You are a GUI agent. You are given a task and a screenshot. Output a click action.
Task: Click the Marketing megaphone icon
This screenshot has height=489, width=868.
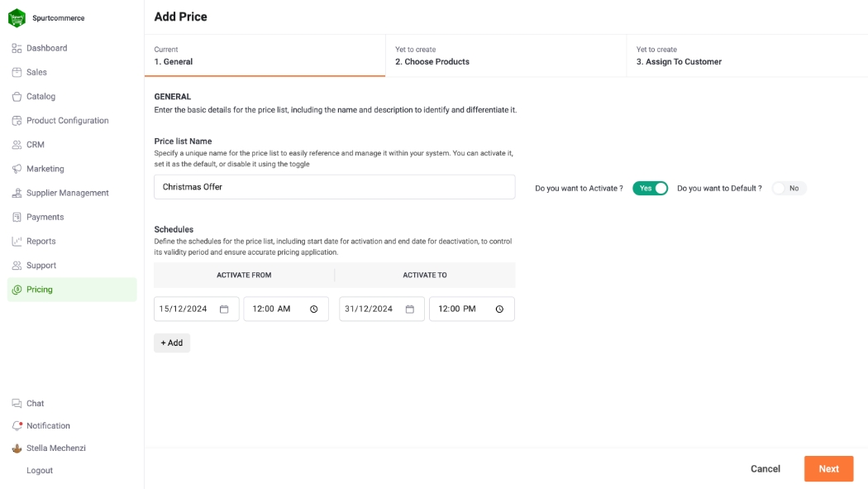[x=17, y=169]
